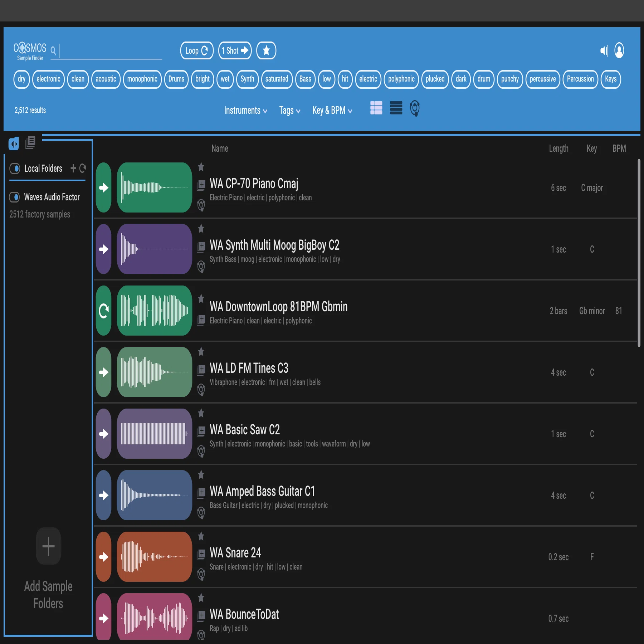644x644 pixels.
Task: Filter by the Synth tag
Action: point(247,79)
